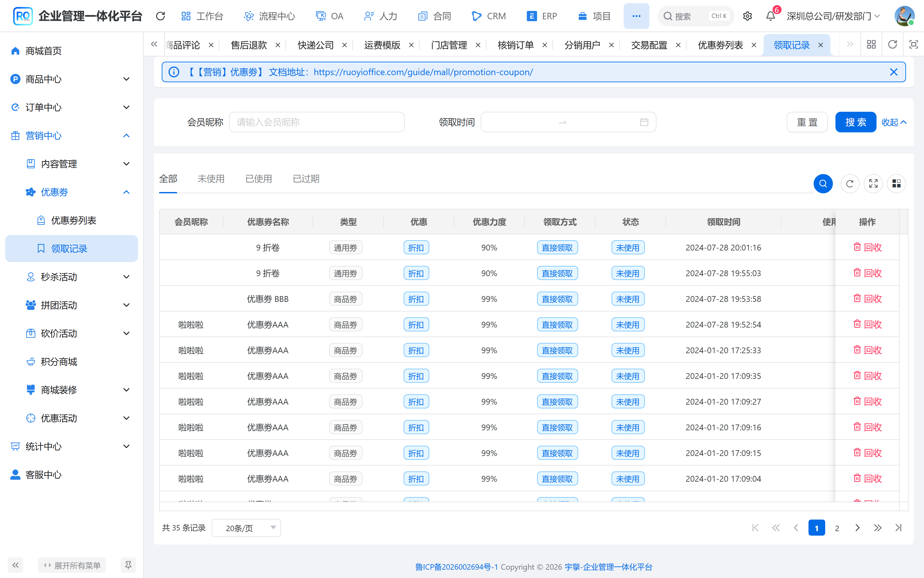Screen dimensions: 924x578
Task: Open the 深圳总公司/研发部门 department dropdown
Action: (834, 16)
